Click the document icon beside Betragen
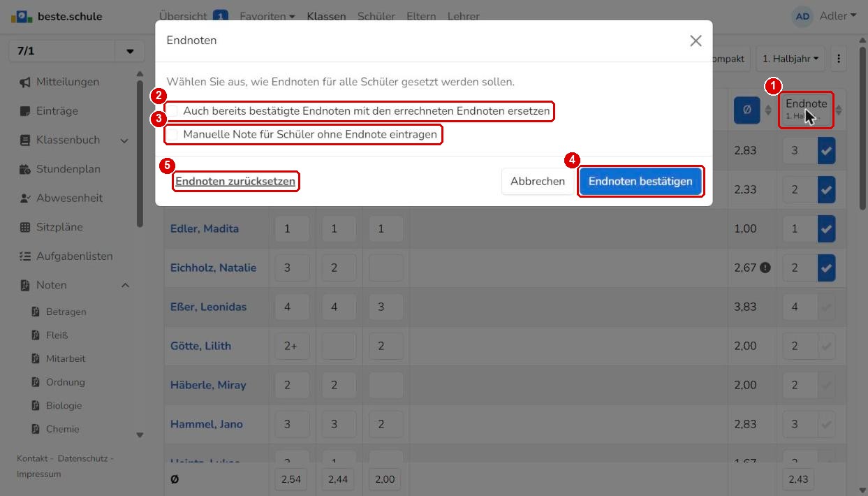The image size is (868, 496). point(36,312)
